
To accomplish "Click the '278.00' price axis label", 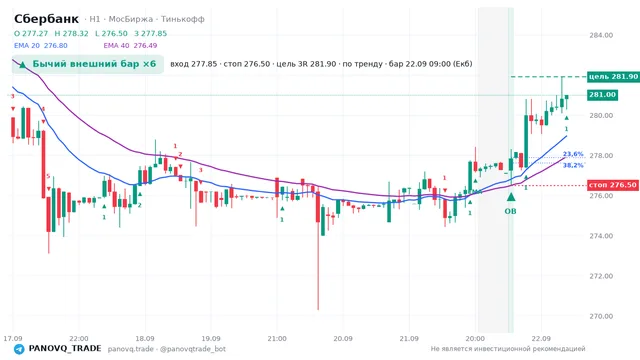I will click(601, 156).
